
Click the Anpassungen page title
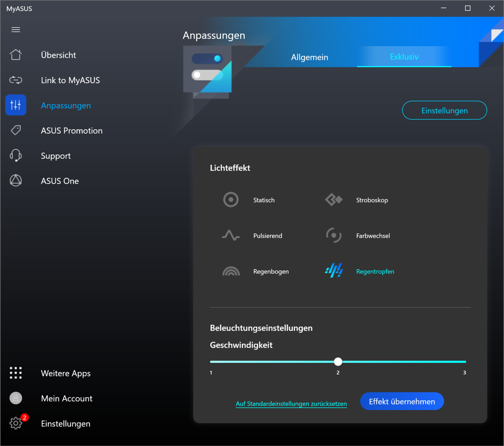[214, 35]
